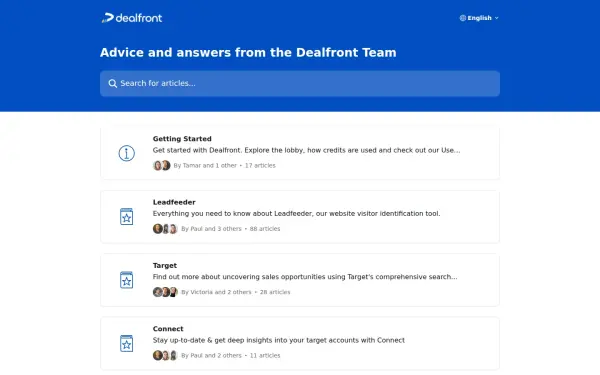Click the Connect description about target accounts
Screen dimensions: 600x375
pos(279,340)
